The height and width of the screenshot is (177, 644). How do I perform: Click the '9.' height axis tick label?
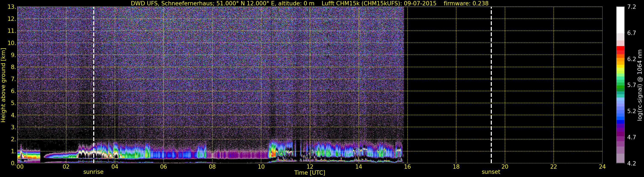pyautogui.click(x=13, y=55)
